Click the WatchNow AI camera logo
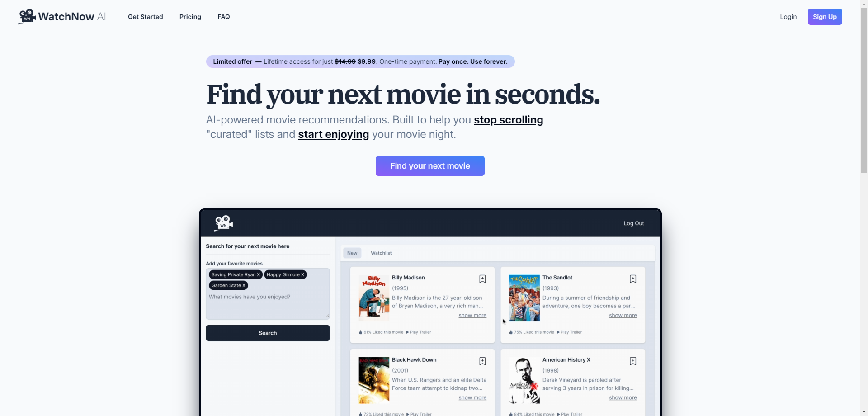868x416 pixels. (27, 17)
